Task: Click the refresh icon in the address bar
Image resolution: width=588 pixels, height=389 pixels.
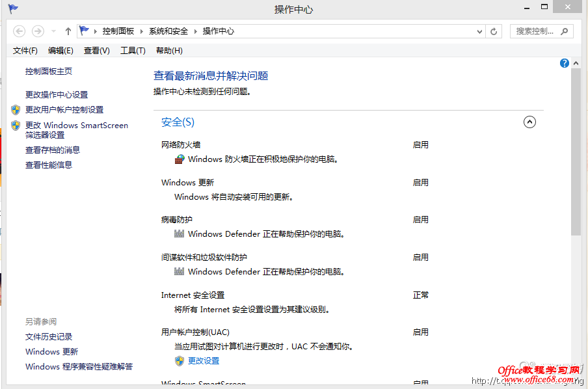Action: (x=494, y=31)
